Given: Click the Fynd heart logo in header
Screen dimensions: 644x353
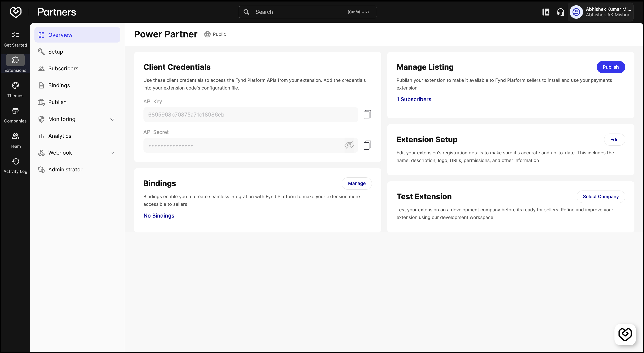Looking at the screenshot, I should click(16, 12).
